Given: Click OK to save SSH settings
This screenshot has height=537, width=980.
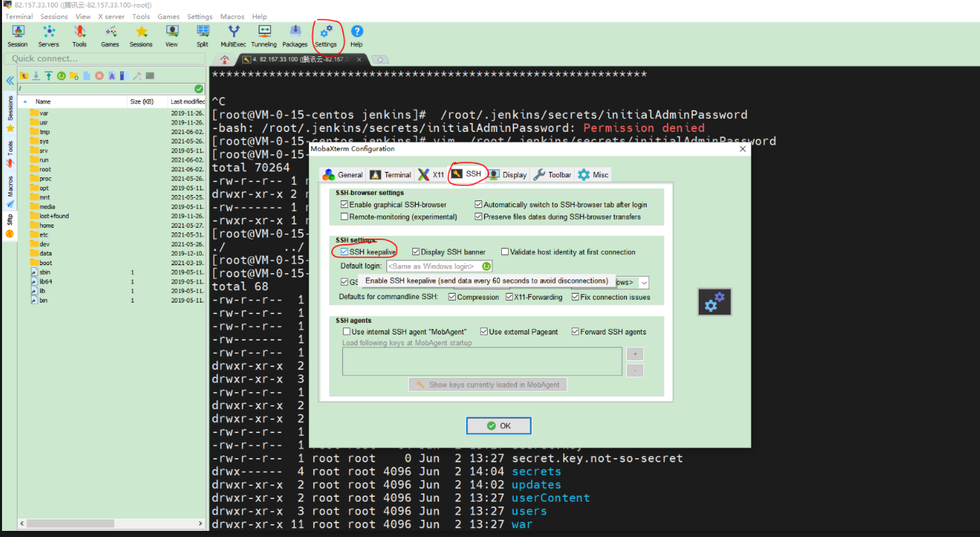Looking at the screenshot, I should (498, 425).
